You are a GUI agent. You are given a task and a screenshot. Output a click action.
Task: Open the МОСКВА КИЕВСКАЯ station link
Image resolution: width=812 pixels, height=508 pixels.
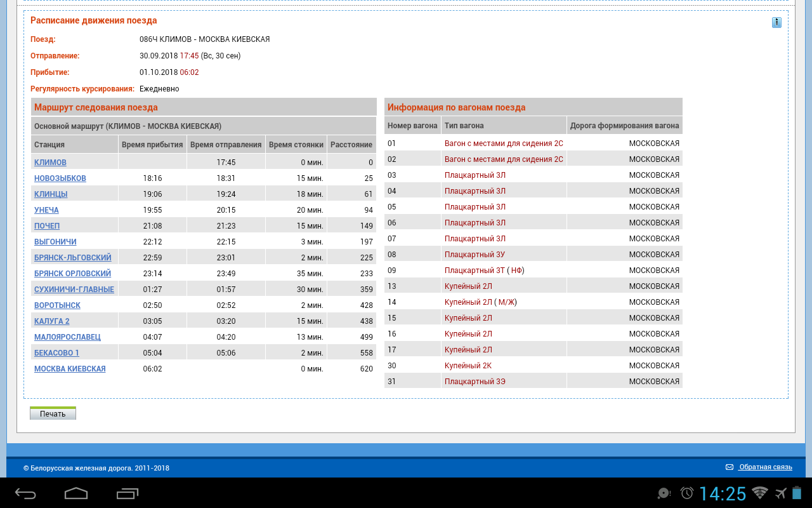pos(70,369)
